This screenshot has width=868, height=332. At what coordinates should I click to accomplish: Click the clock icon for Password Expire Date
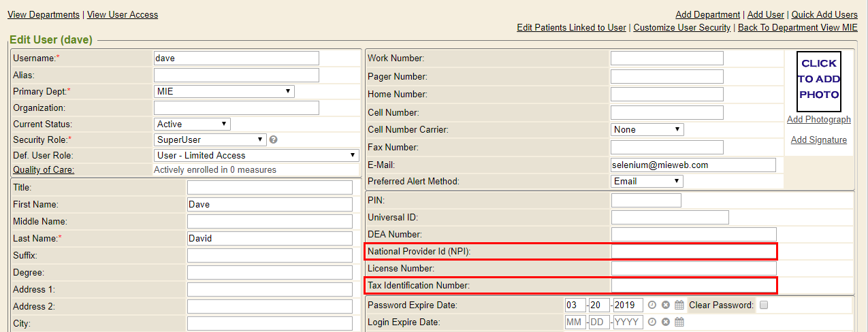[652, 305]
